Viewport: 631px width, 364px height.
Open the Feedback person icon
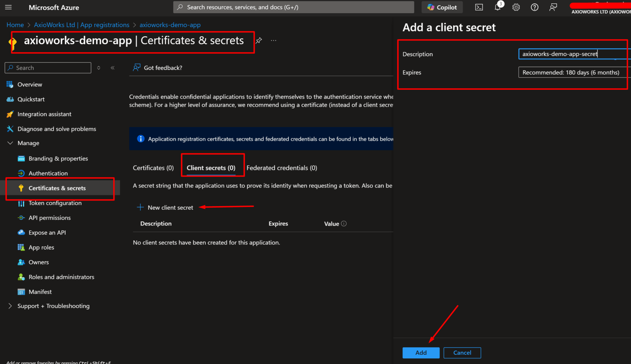pyautogui.click(x=553, y=7)
